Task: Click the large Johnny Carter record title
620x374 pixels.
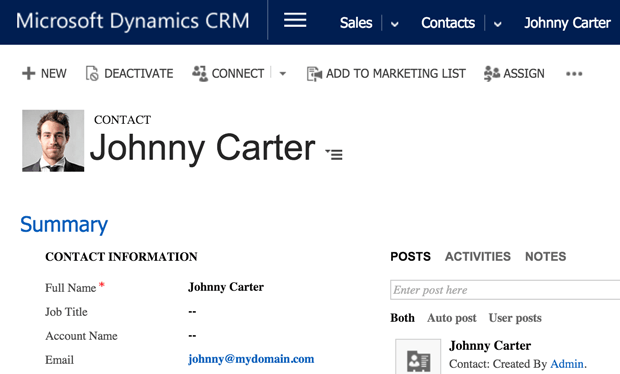Action: [202, 148]
